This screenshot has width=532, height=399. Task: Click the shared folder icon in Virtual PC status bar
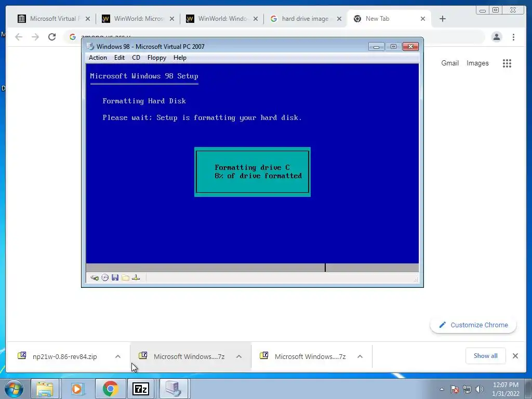click(x=125, y=278)
